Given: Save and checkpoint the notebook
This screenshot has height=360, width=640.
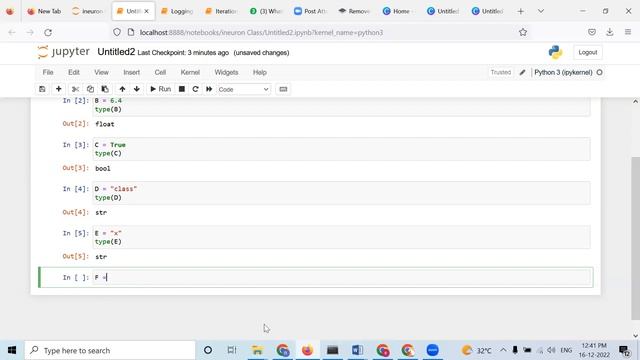Looking at the screenshot, I should click(x=42, y=89).
